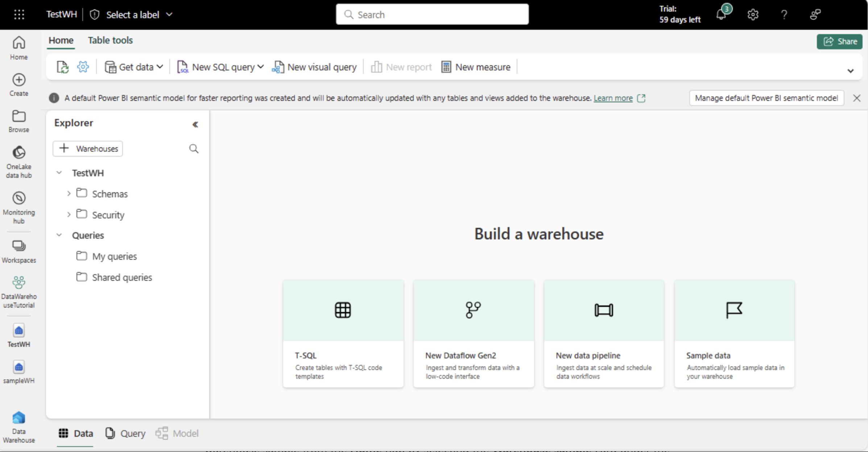Select New Dataflow Gen2 card
This screenshot has width=868, height=452.
pyautogui.click(x=474, y=333)
